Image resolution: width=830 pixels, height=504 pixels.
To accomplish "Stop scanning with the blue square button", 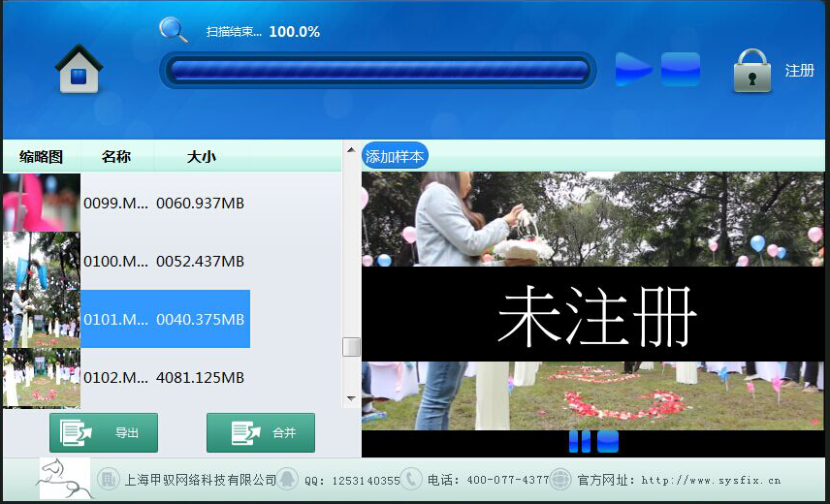I will pyautogui.click(x=681, y=69).
